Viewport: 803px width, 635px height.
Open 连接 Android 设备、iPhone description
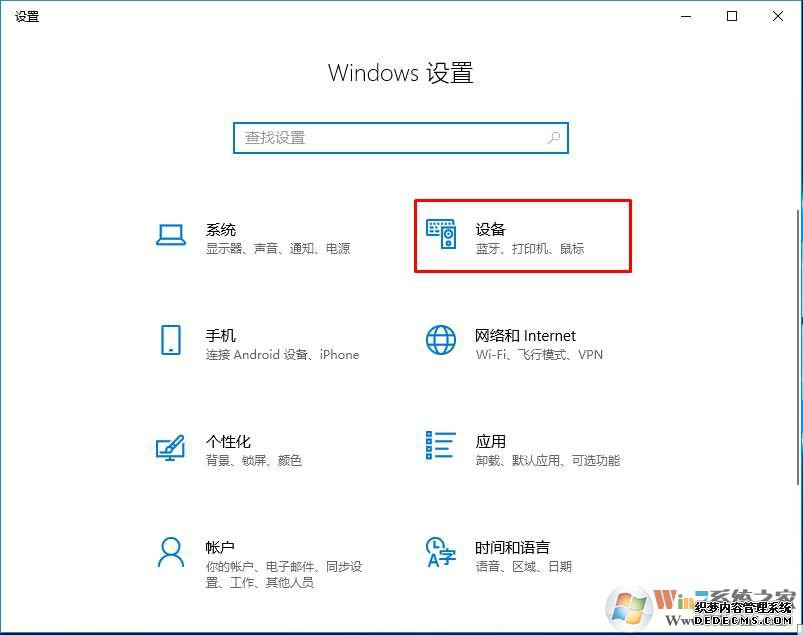282,355
